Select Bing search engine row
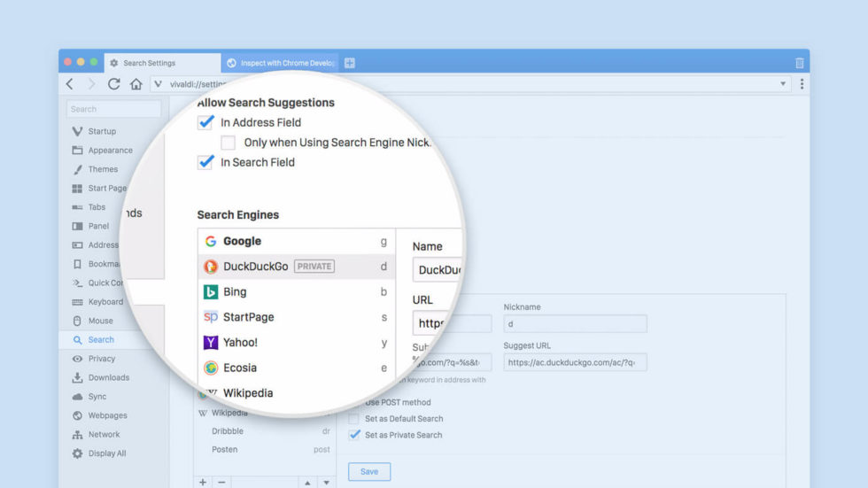 pos(296,292)
